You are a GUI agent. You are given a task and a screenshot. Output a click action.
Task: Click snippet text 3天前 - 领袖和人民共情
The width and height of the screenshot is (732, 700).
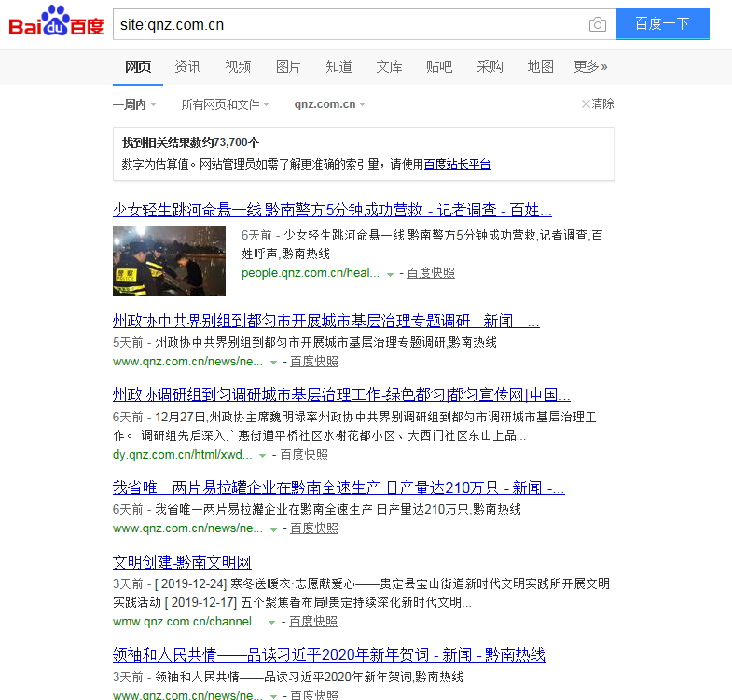pos(287,677)
